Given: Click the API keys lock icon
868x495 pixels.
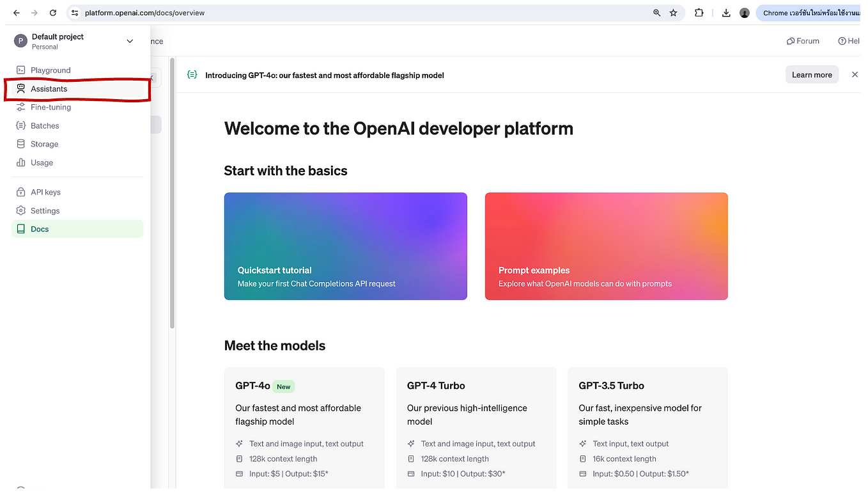Looking at the screenshot, I should coord(21,192).
